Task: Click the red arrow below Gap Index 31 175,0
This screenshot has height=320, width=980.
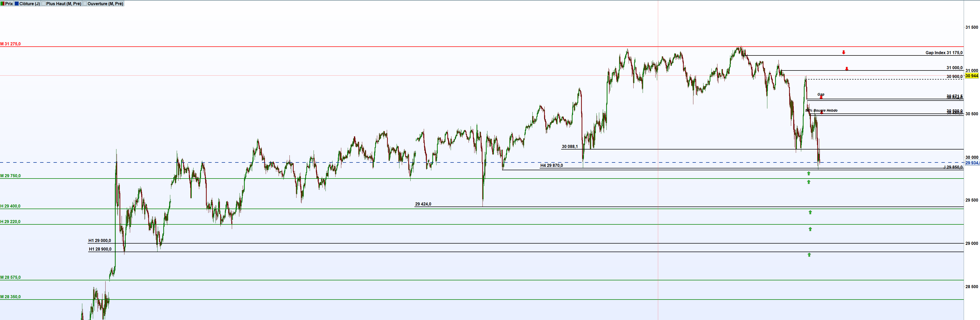Action: tap(843, 52)
